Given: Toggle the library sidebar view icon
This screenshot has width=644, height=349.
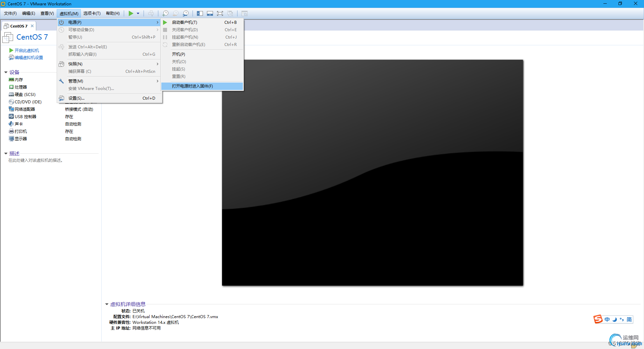Looking at the screenshot, I should point(200,13).
